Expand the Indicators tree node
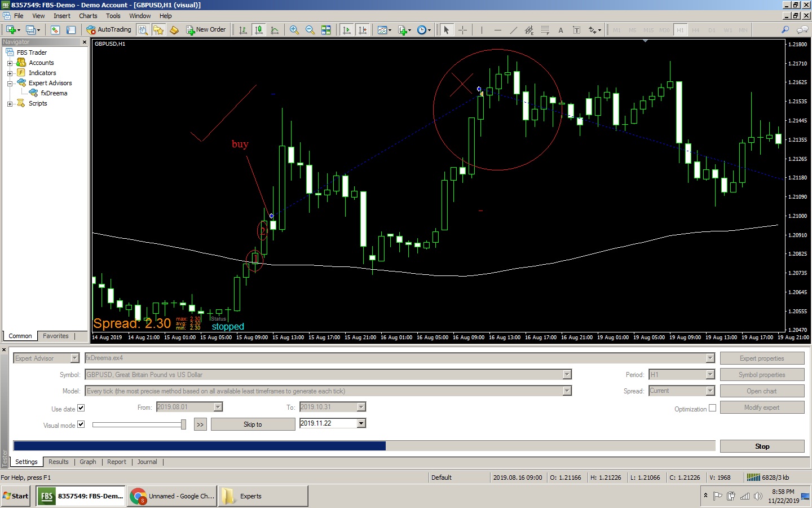 (10, 73)
